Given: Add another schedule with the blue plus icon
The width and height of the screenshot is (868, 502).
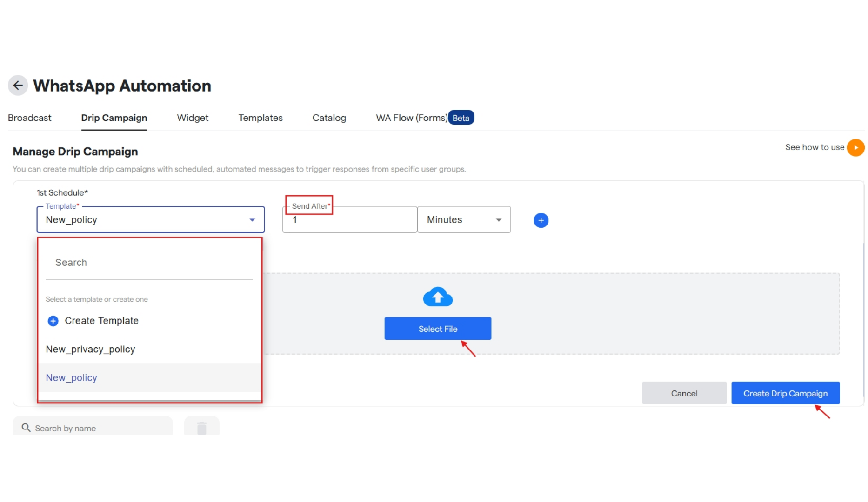Looking at the screenshot, I should click(x=541, y=220).
